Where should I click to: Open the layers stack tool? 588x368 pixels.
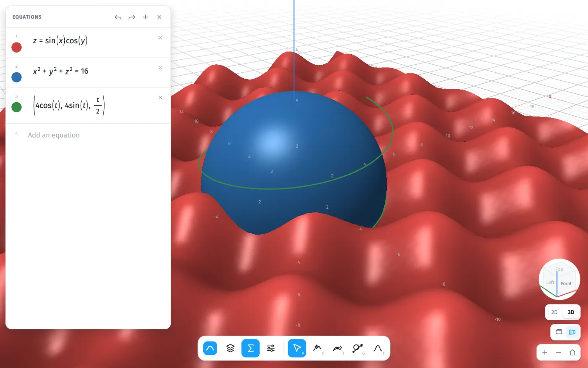click(x=230, y=348)
